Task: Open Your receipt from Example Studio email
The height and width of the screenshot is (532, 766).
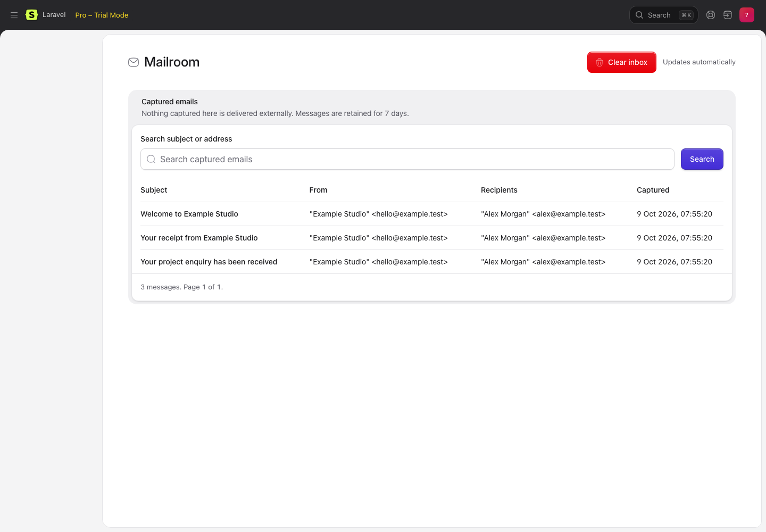Action: tap(199, 238)
